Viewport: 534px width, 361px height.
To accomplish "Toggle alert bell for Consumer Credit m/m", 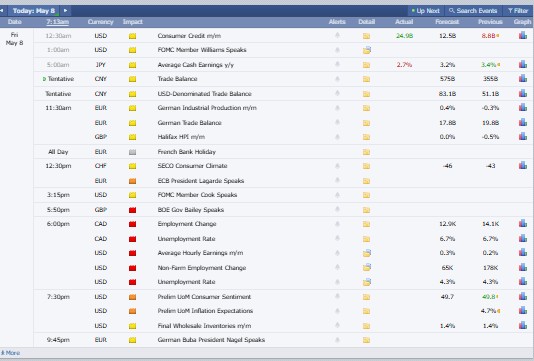I will point(337,35).
